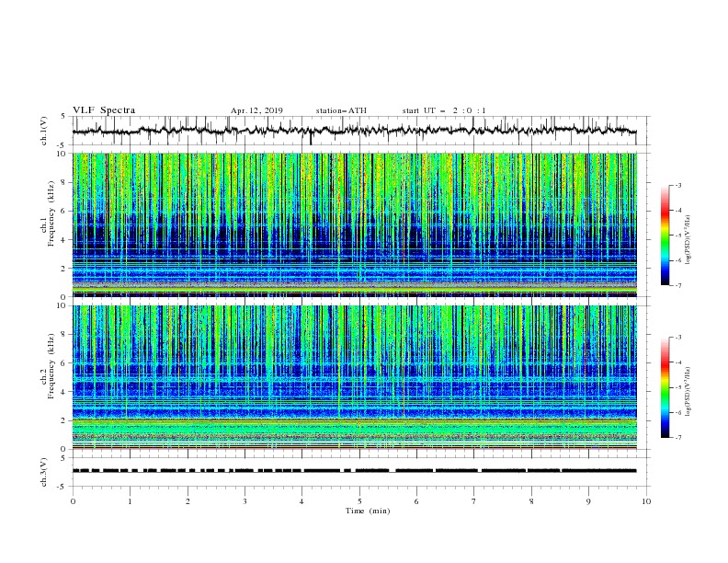Click the '5' tick on the ch.1(V) axis
This screenshot has width=728, height=563.
(63, 117)
